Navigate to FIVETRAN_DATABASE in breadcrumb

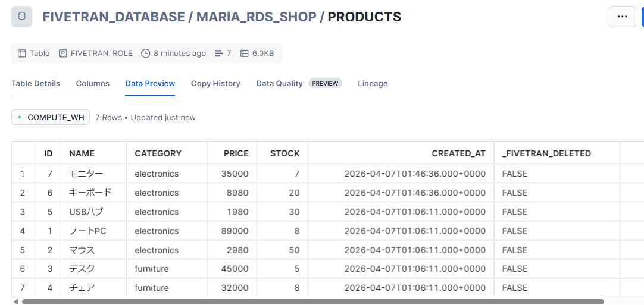click(x=114, y=17)
